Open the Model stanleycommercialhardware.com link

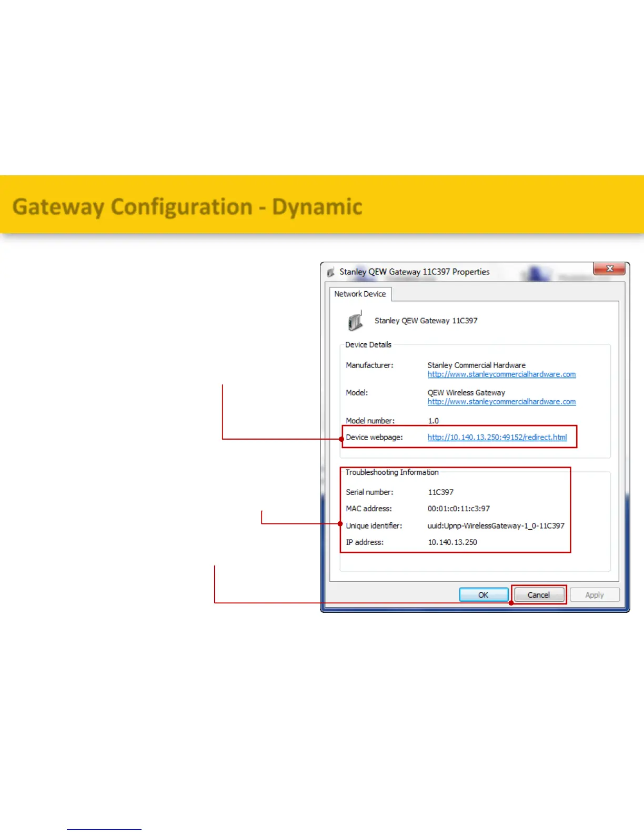pyautogui.click(x=501, y=402)
